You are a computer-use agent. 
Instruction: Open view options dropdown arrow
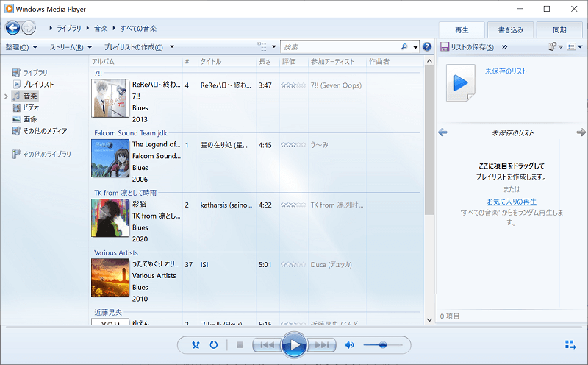(x=273, y=47)
